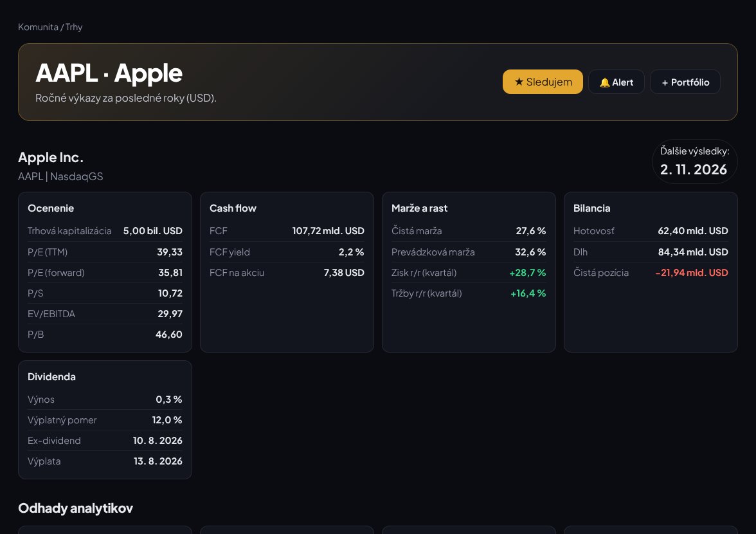Select the next earnings date 2. 11. 2026
Screen dimensions: 756x534
tap(693, 169)
